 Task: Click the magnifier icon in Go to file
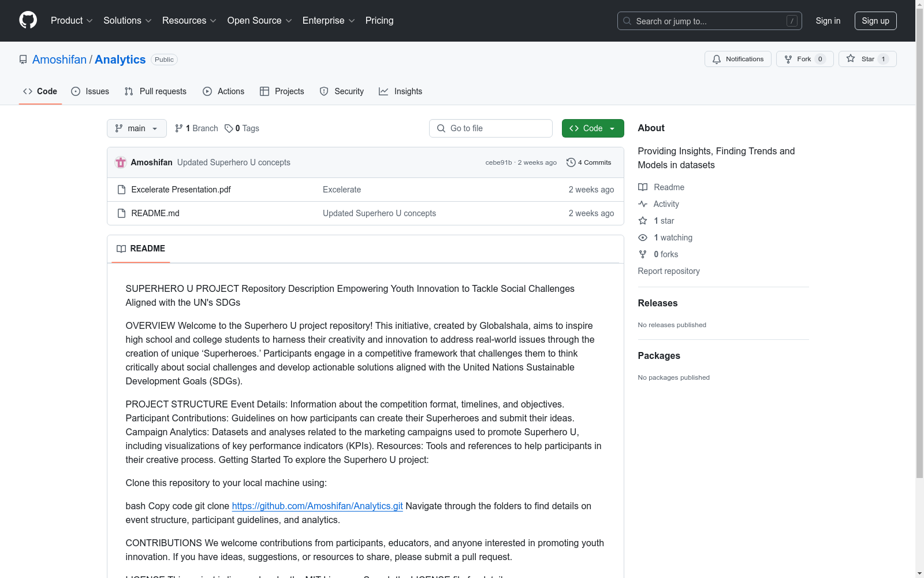(441, 128)
